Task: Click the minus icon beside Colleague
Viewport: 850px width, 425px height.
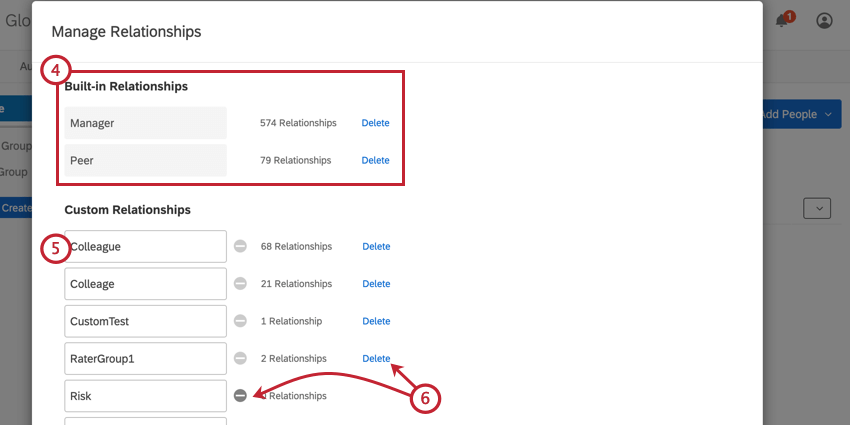Action: (x=240, y=246)
